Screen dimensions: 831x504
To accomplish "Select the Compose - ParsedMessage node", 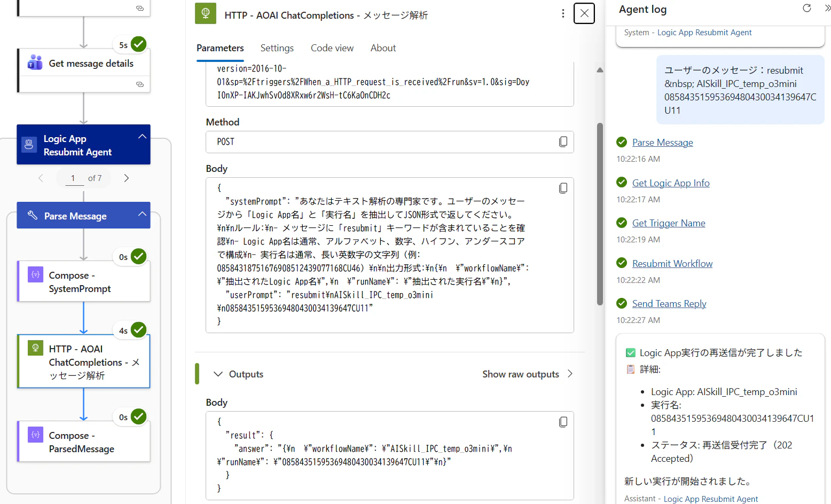I will point(84,442).
